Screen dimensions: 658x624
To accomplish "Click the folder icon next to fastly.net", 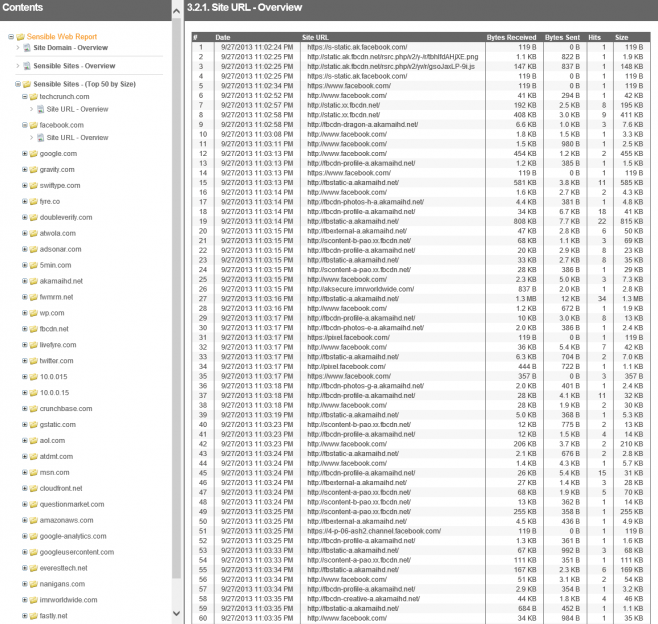I will pos(34,616).
